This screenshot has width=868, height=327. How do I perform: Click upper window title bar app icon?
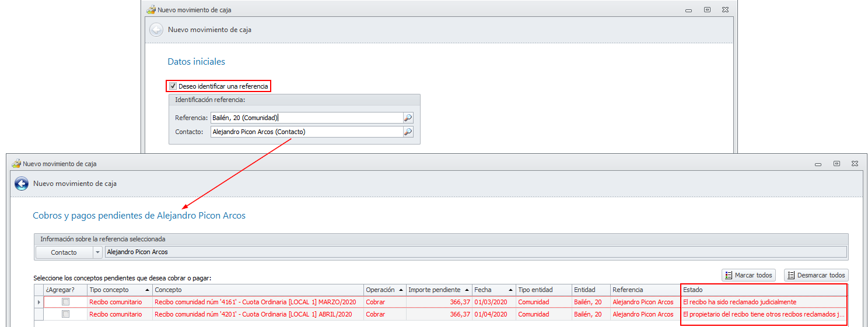pyautogui.click(x=151, y=10)
